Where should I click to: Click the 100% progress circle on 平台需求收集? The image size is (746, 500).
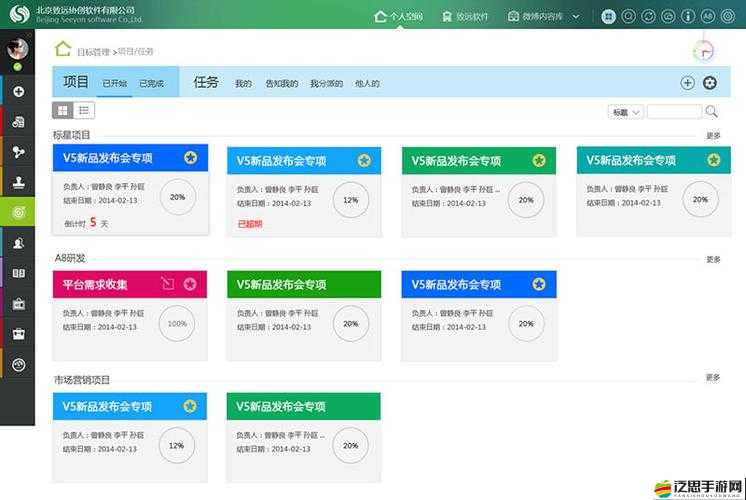pyautogui.click(x=177, y=324)
